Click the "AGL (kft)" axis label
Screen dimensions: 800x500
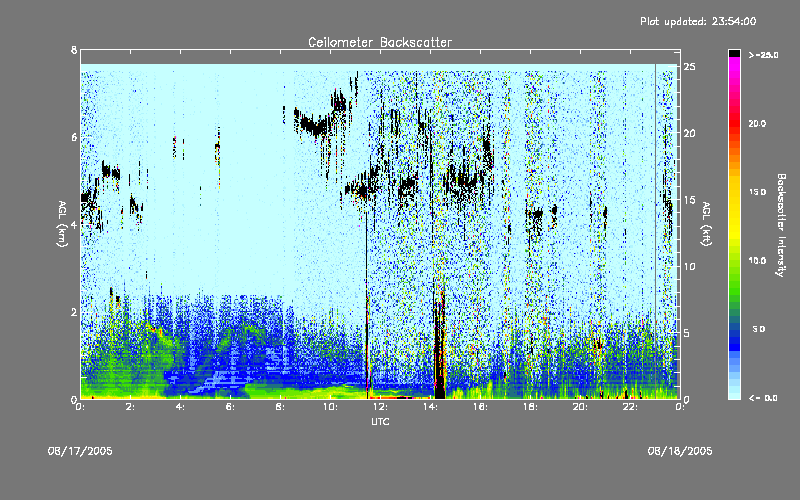tap(706, 224)
